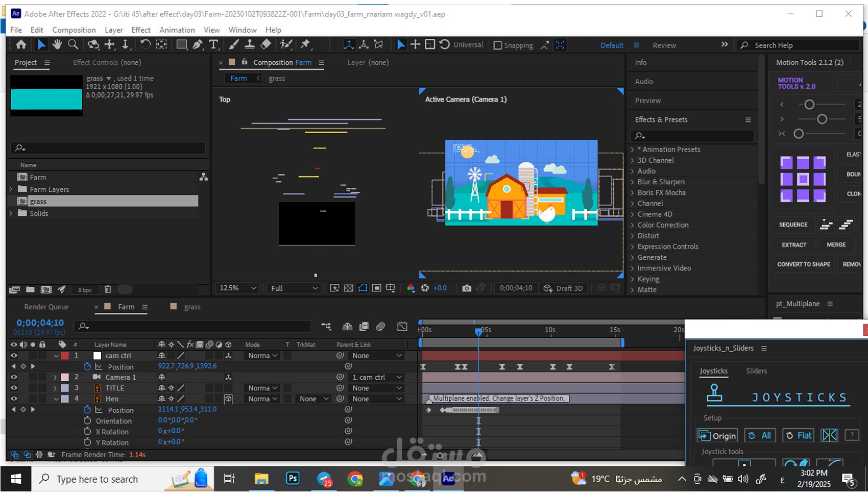Open the 12.5% magnification dropdown

237,288
